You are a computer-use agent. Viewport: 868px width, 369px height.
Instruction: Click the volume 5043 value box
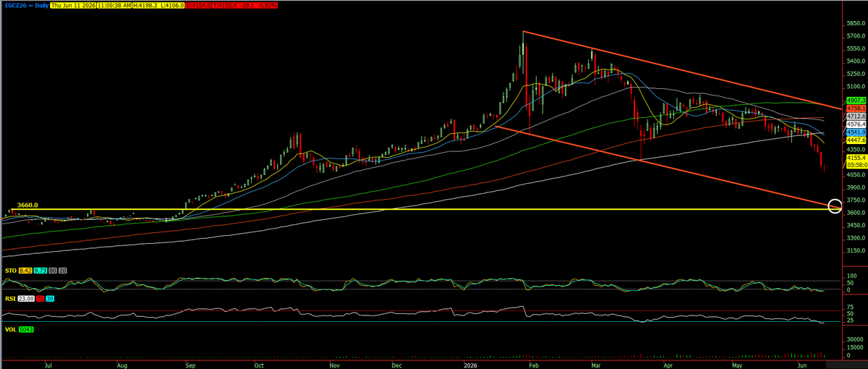tap(25, 329)
